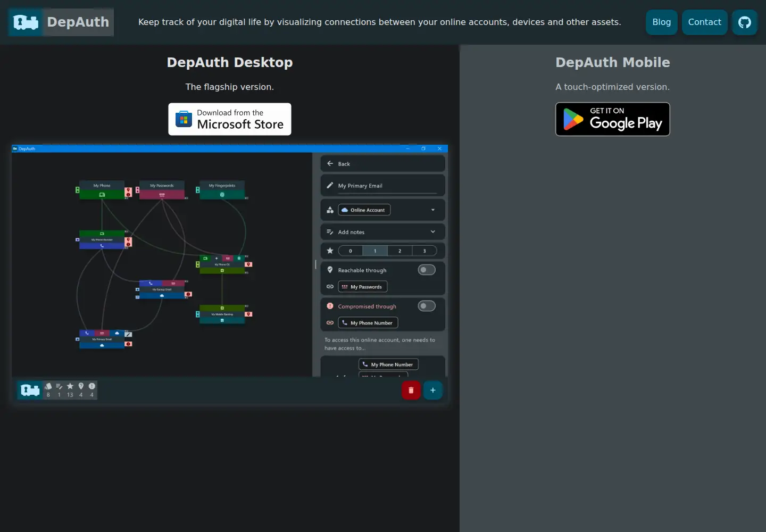Click the train logo in the app's bottom bar
The width and height of the screenshot is (766, 532).
tap(30, 390)
